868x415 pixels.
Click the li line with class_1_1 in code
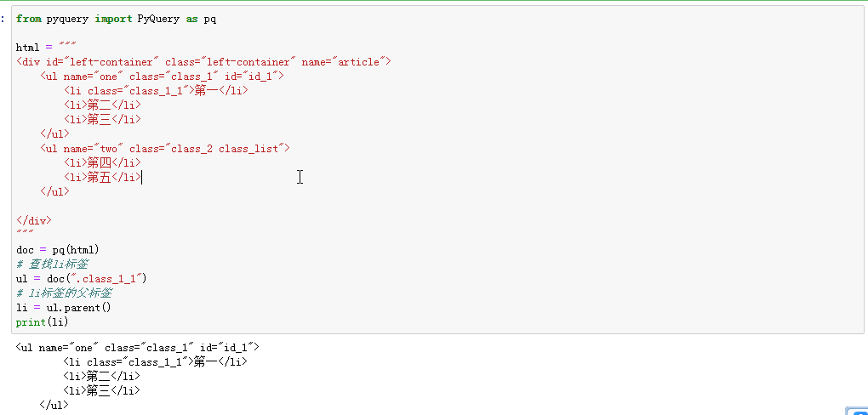155,90
